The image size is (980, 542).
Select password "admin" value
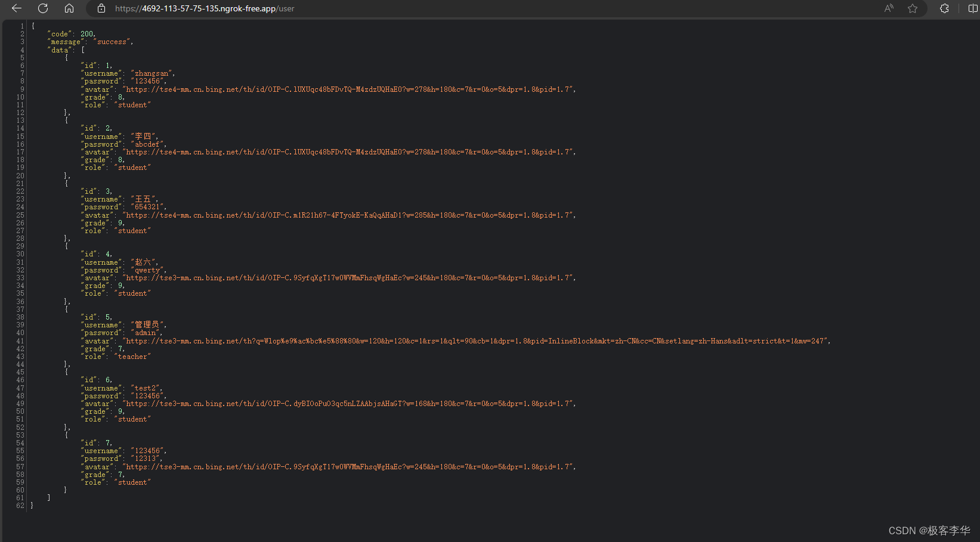[x=146, y=333]
